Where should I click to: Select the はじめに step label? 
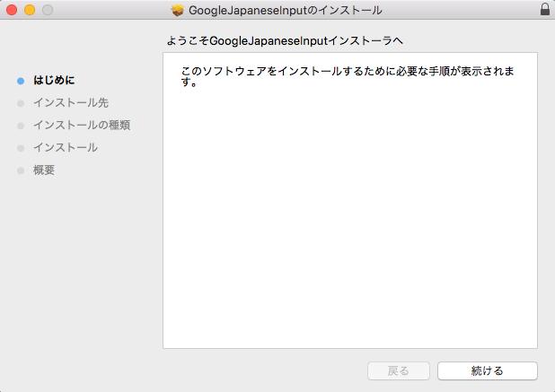click(54, 80)
